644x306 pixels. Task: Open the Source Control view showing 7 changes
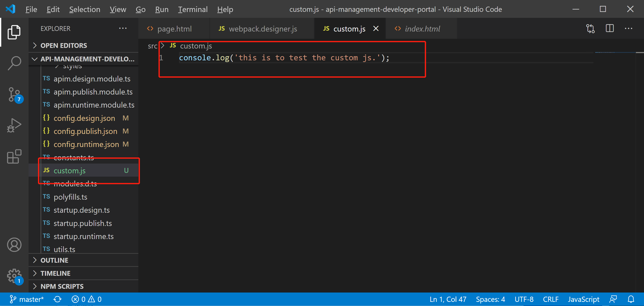[14, 95]
